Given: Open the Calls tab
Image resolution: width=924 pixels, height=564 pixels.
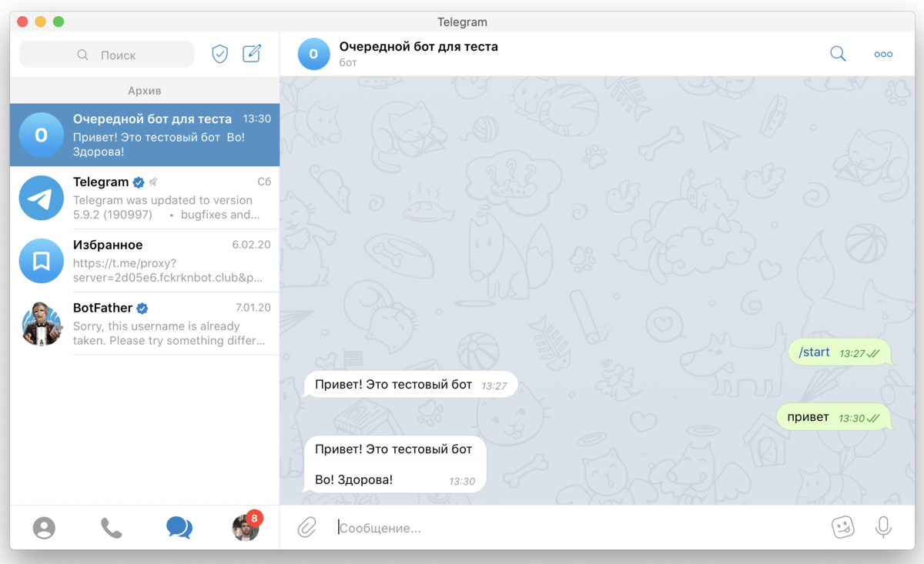Looking at the screenshot, I should (x=112, y=528).
